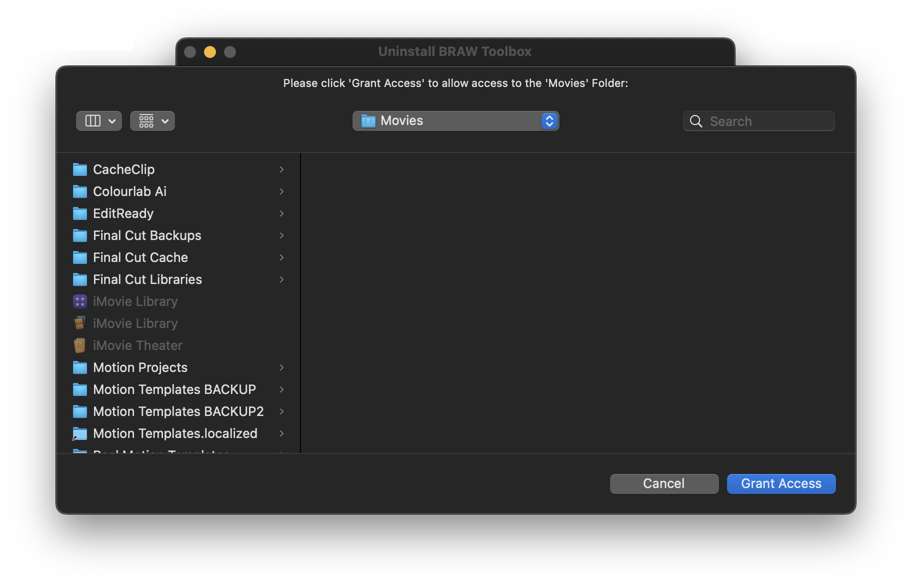Select the Motion Templates BACKUP2 folder
The height and width of the screenshot is (588, 912).
click(x=178, y=411)
